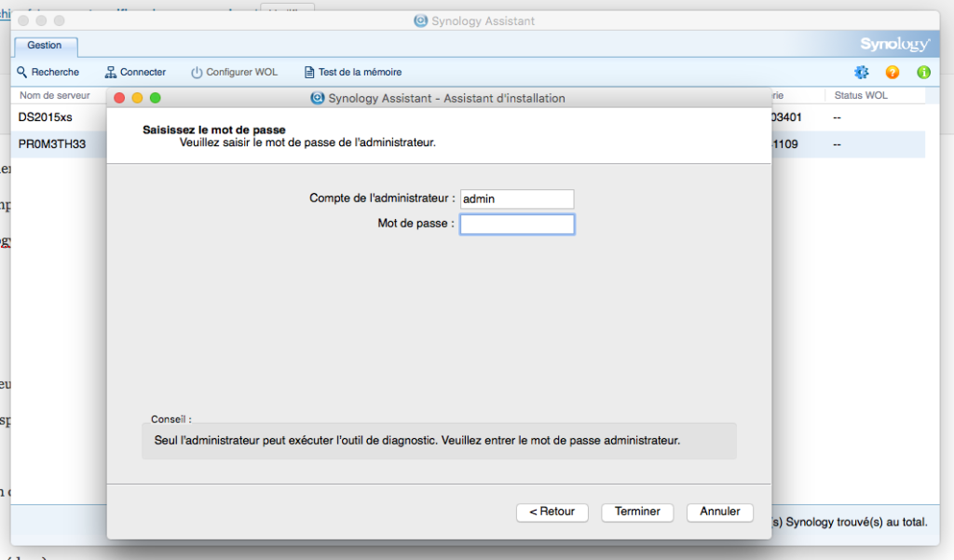Switch to the Gestion tab
Viewport: 954px width, 560px height.
click(45, 45)
